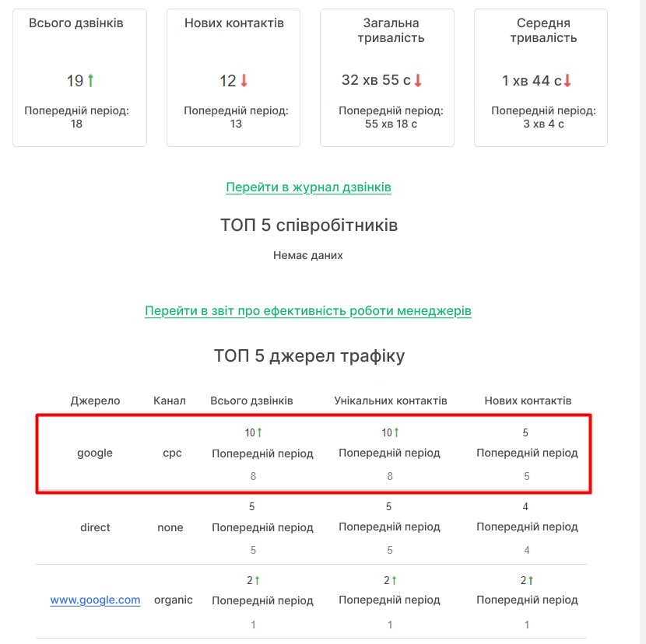Click green arrow in organic total calls cell
The height and width of the screenshot is (644, 646).
[x=257, y=580]
